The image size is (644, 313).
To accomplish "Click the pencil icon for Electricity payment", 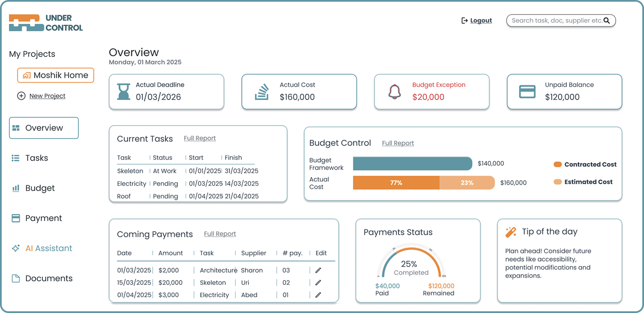I will [318, 295].
